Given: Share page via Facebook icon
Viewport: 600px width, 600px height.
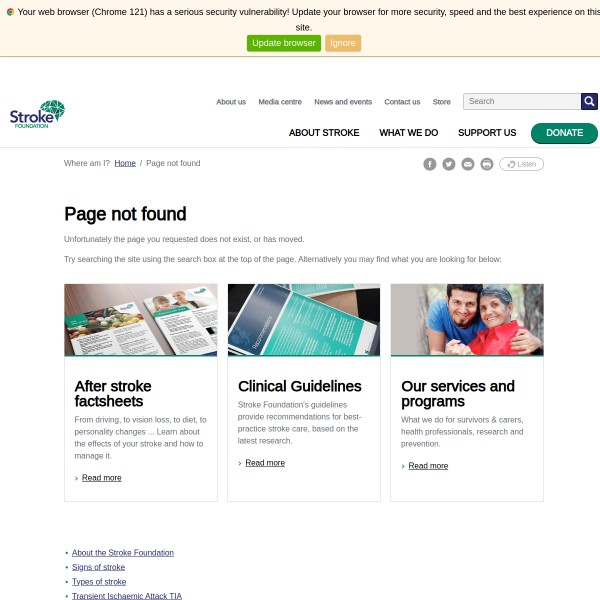Looking at the screenshot, I should [x=430, y=164].
